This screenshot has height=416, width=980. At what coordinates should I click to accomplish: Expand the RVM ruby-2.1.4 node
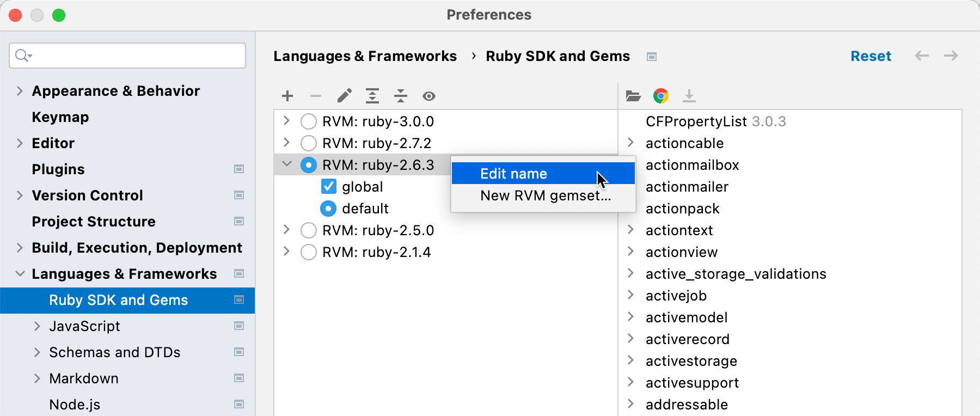coord(286,252)
